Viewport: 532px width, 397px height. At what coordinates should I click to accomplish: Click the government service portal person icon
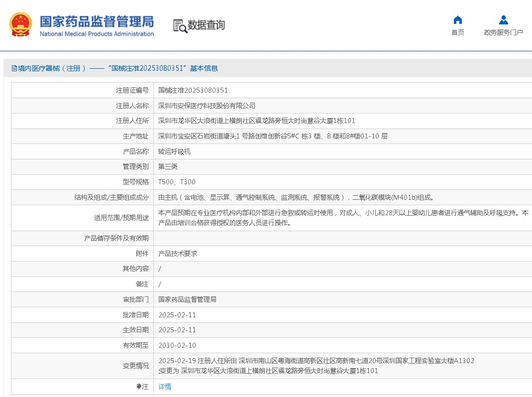point(503,20)
